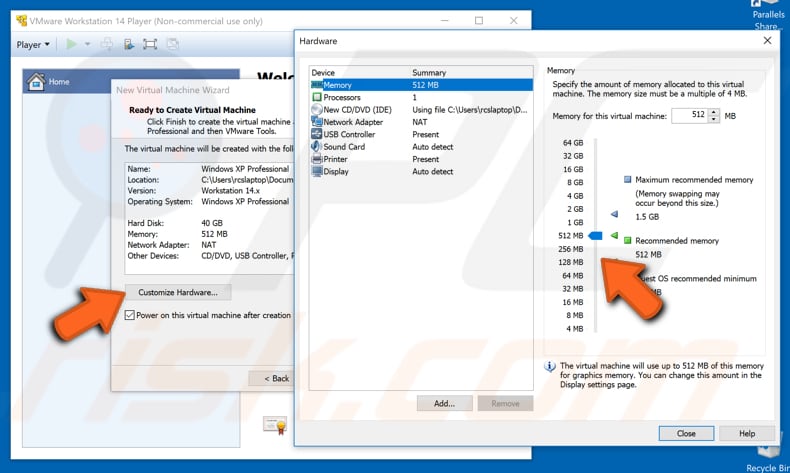Click the 64 GB slider label
Viewport: 790px width, 473px height.
point(573,143)
